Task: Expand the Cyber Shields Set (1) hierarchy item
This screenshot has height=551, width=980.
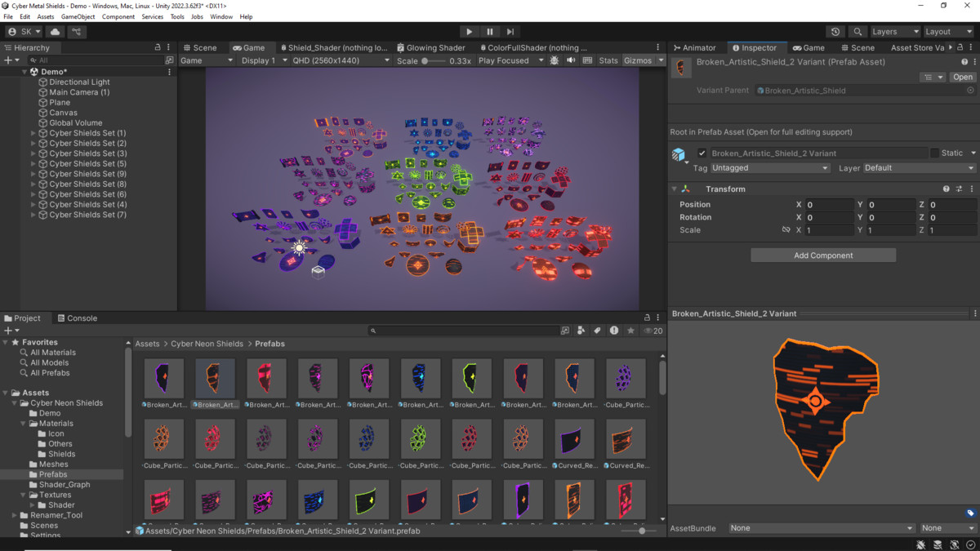Action: point(33,132)
